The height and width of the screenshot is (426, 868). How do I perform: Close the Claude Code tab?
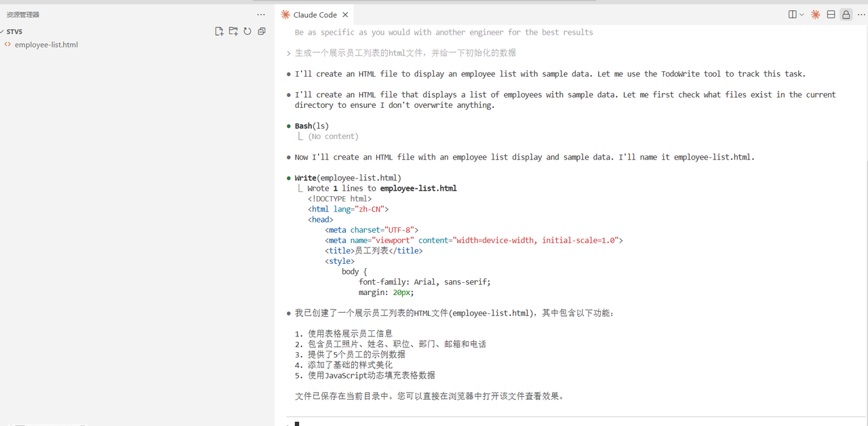(x=344, y=15)
